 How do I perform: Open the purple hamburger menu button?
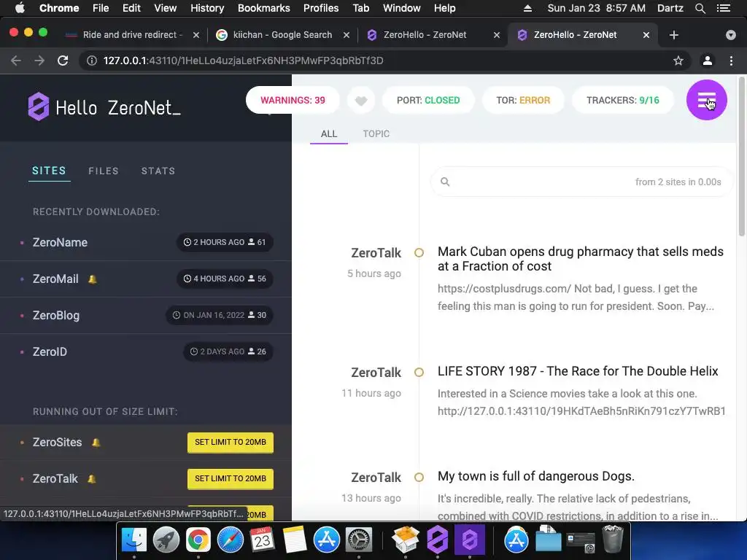(706, 100)
